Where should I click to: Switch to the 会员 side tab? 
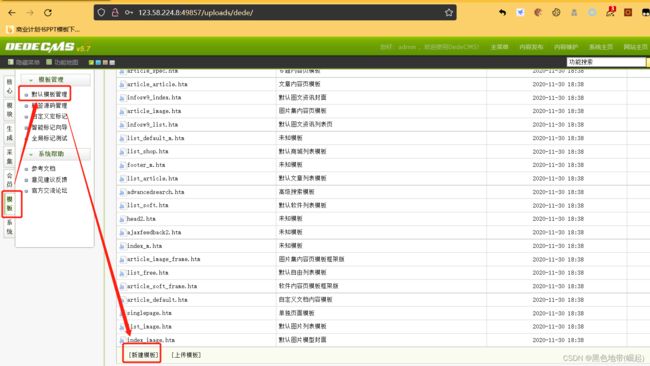tap(10, 179)
